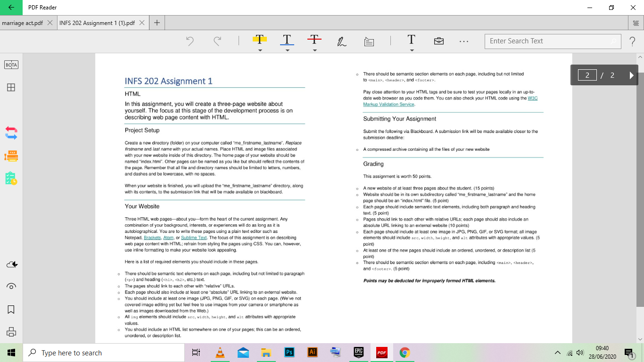Undo the last action in toolbar
Screen dimensions: 644x362
tap(190, 41)
